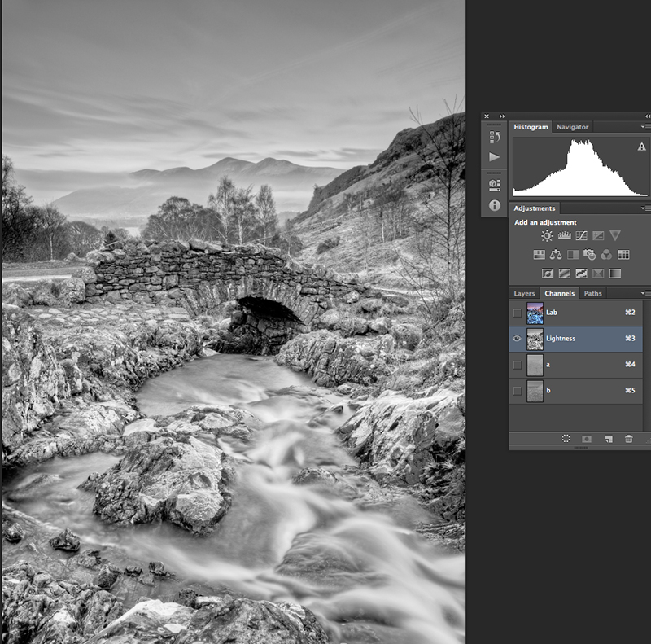Expand the collapsed icon panel dock

502,116
